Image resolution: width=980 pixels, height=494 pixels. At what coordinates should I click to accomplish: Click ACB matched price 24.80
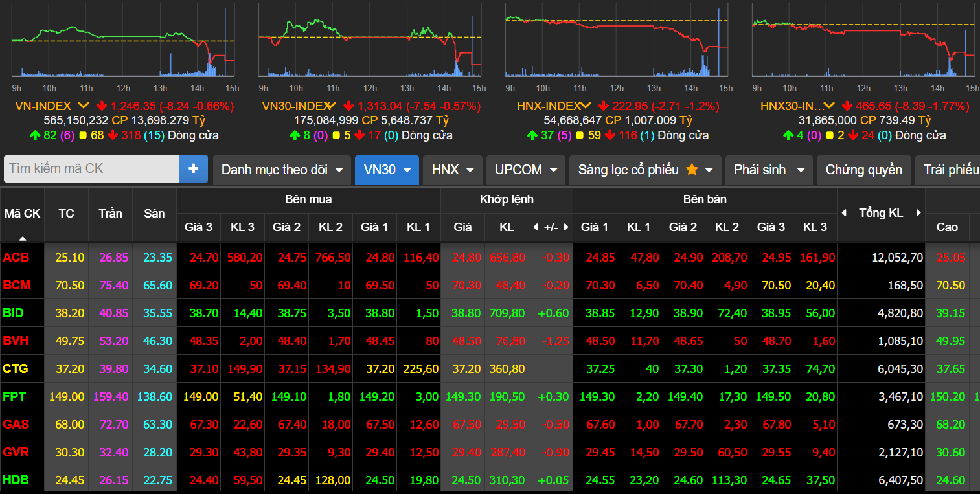(x=467, y=258)
